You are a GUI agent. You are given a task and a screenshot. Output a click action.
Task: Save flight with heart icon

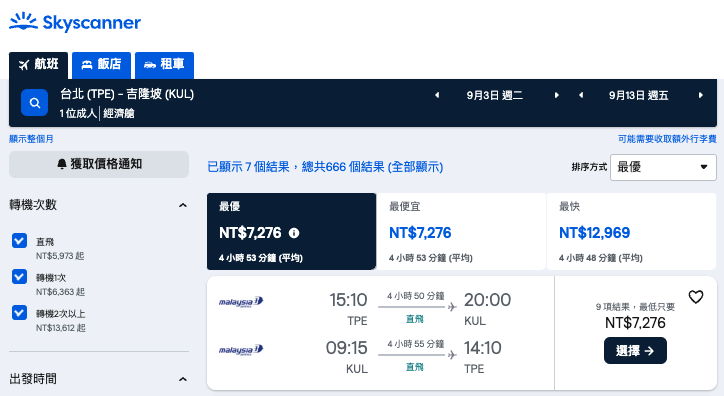pos(696,297)
